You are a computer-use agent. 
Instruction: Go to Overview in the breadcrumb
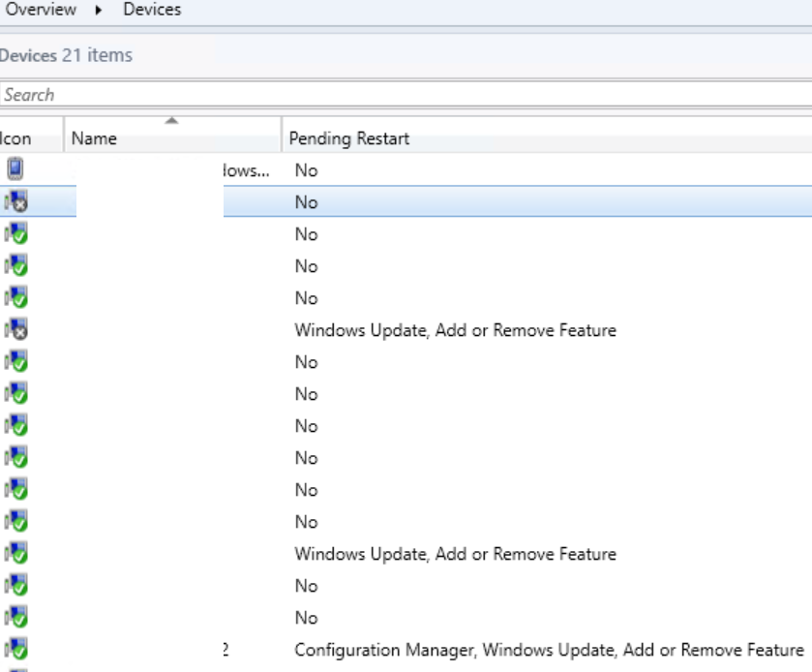[x=41, y=10]
